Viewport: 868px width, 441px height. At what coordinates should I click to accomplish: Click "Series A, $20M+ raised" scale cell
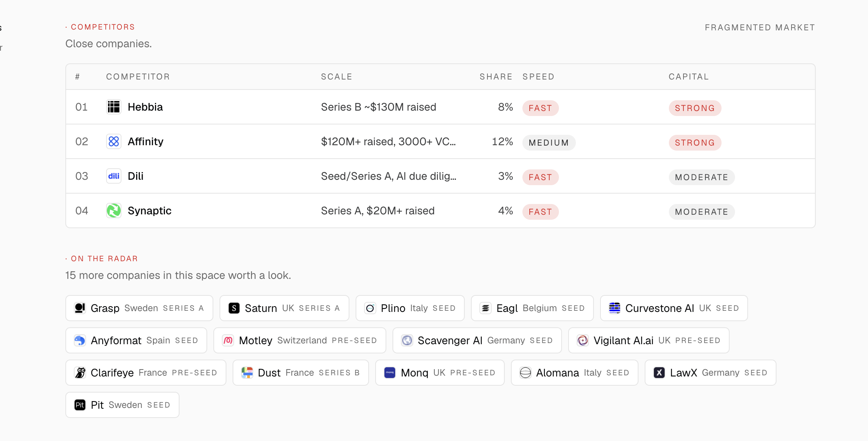click(378, 211)
